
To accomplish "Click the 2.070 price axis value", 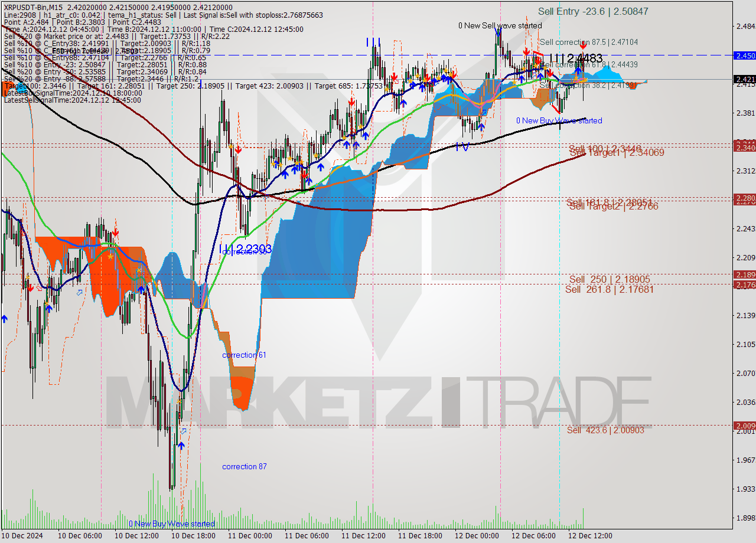I will point(745,373).
